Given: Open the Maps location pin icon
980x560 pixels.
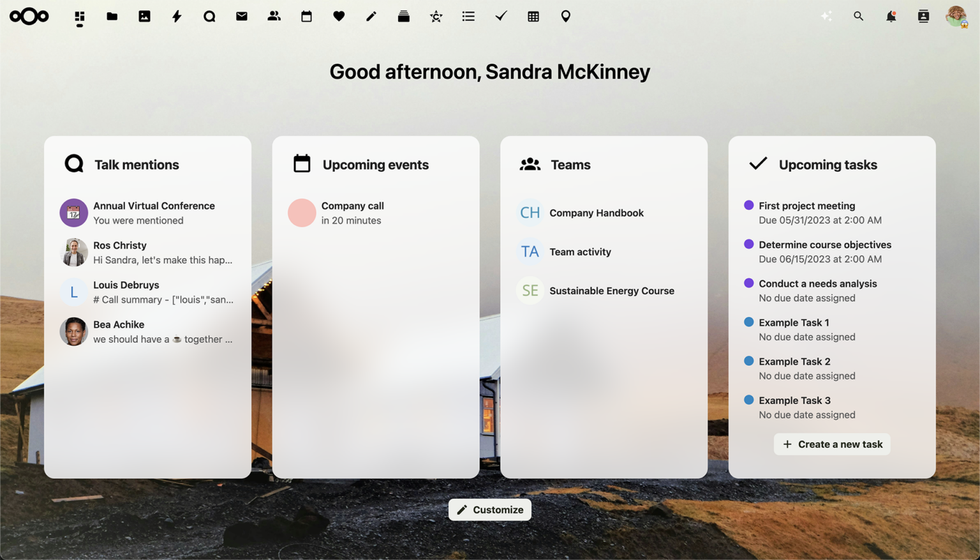Looking at the screenshot, I should pos(565,17).
